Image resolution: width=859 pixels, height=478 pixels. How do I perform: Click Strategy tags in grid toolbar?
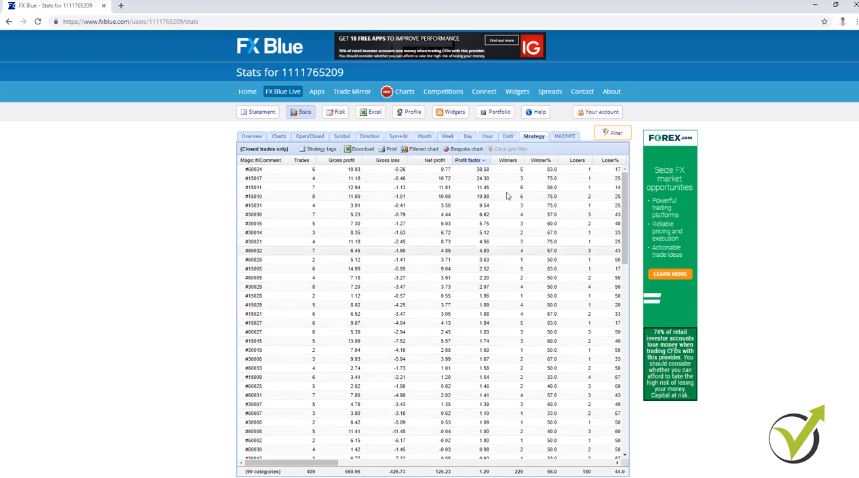[x=318, y=149]
